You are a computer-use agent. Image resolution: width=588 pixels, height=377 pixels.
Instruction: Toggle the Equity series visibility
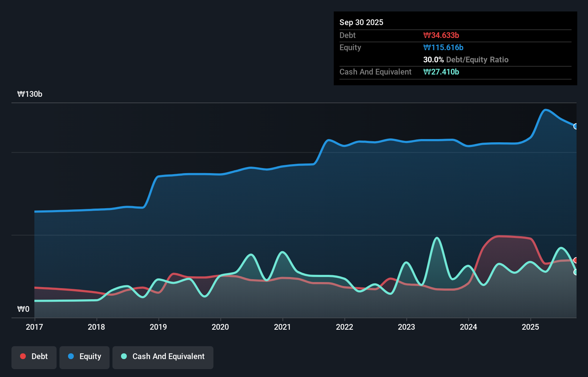pyautogui.click(x=84, y=357)
